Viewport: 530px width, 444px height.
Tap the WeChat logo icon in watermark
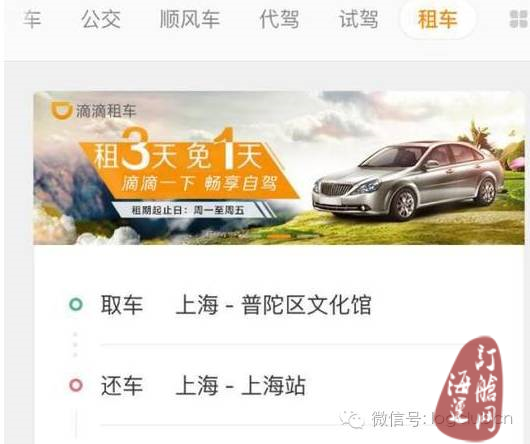[353, 419]
